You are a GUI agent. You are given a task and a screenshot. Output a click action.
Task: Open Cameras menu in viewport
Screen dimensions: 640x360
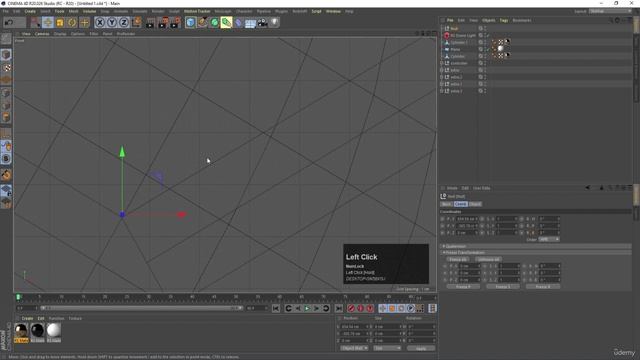(42, 34)
